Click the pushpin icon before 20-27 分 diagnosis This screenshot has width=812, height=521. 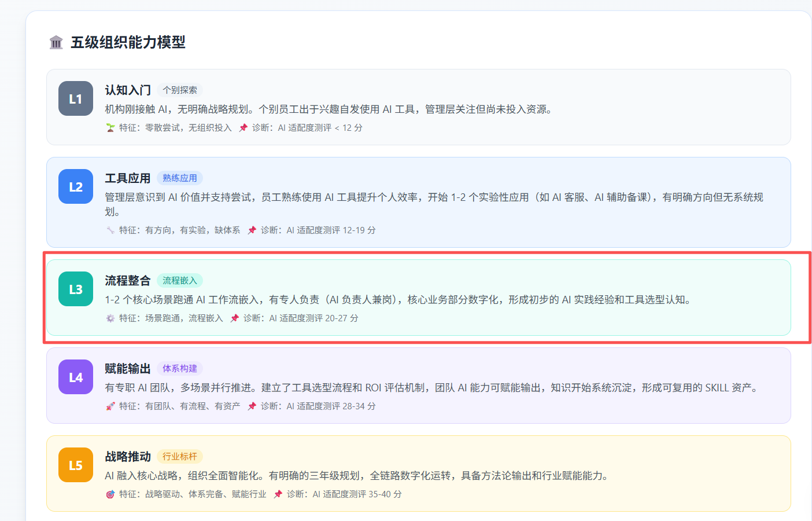[234, 318]
